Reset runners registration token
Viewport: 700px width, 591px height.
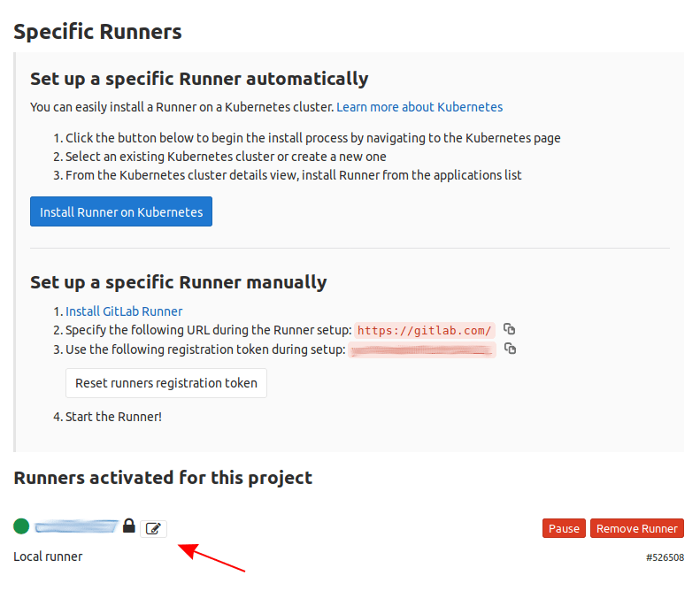pos(166,383)
